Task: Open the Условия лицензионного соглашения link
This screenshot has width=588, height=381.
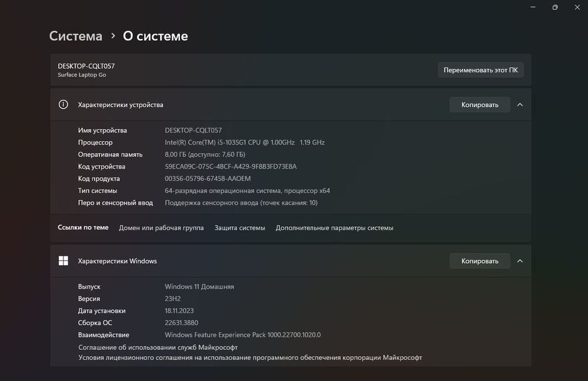Action: point(250,357)
